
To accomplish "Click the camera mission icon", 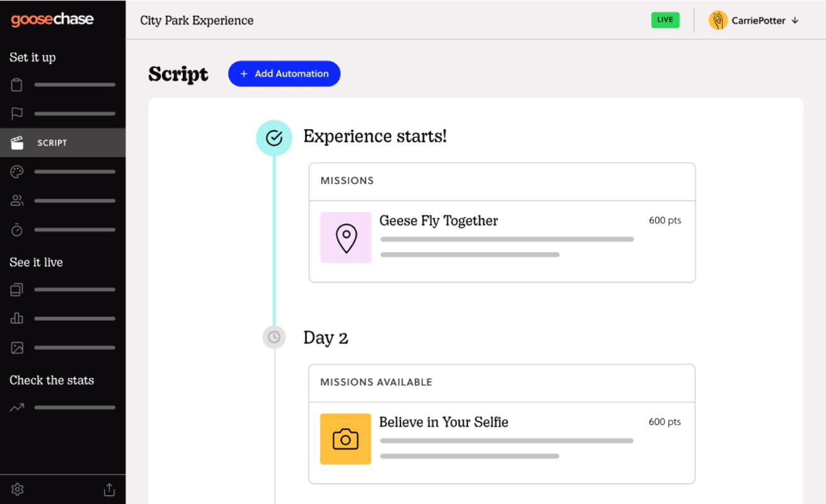I will point(346,439).
